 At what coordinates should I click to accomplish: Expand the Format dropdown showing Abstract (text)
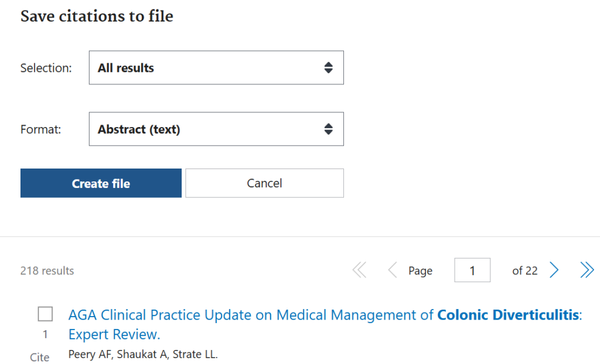216,129
